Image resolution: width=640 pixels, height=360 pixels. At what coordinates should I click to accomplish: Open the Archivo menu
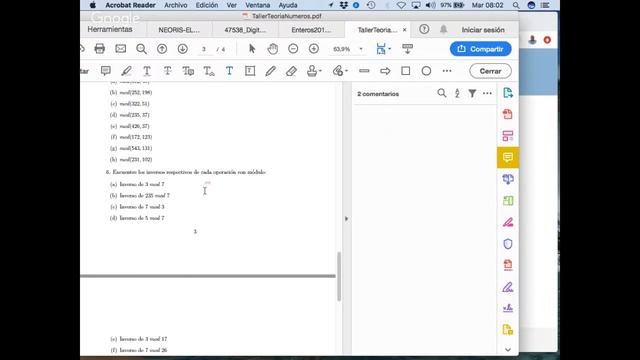(x=176, y=5)
